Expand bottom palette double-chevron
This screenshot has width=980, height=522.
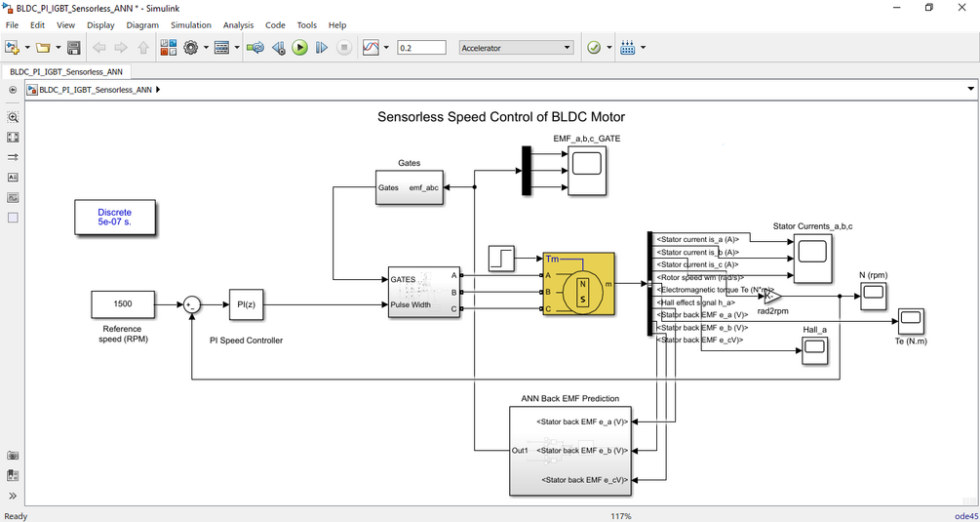point(13,497)
